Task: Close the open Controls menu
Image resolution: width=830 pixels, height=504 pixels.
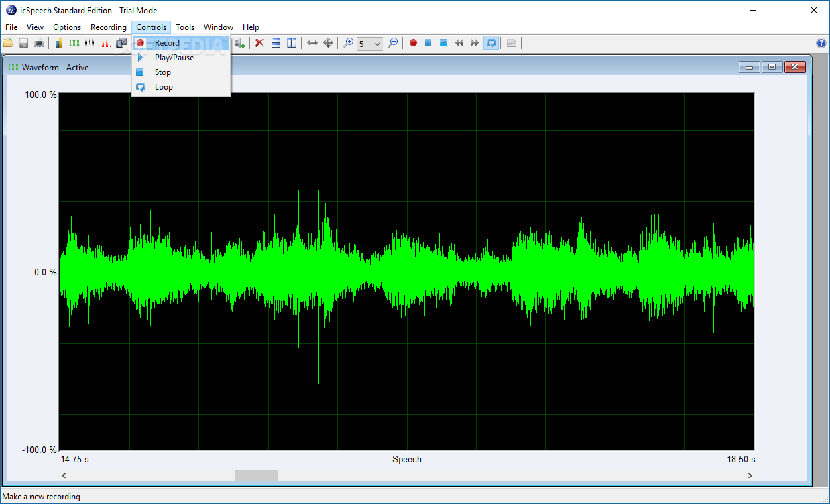Action: [x=152, y=27]
